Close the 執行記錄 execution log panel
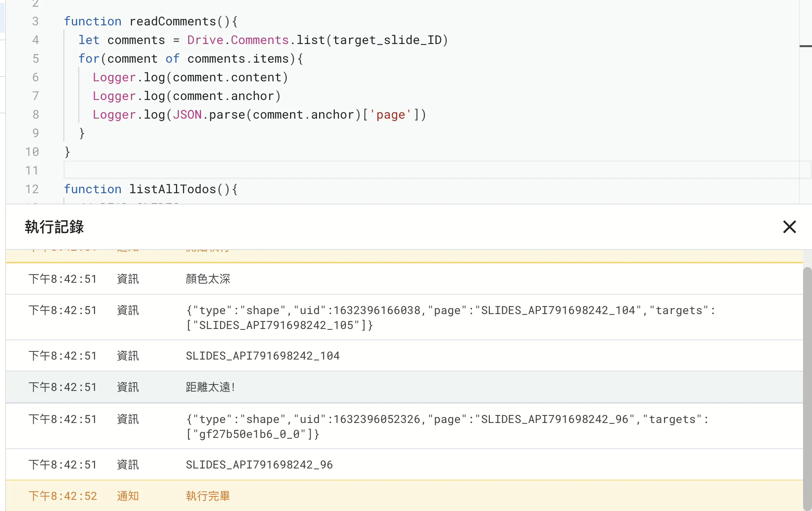 point(789,227)
